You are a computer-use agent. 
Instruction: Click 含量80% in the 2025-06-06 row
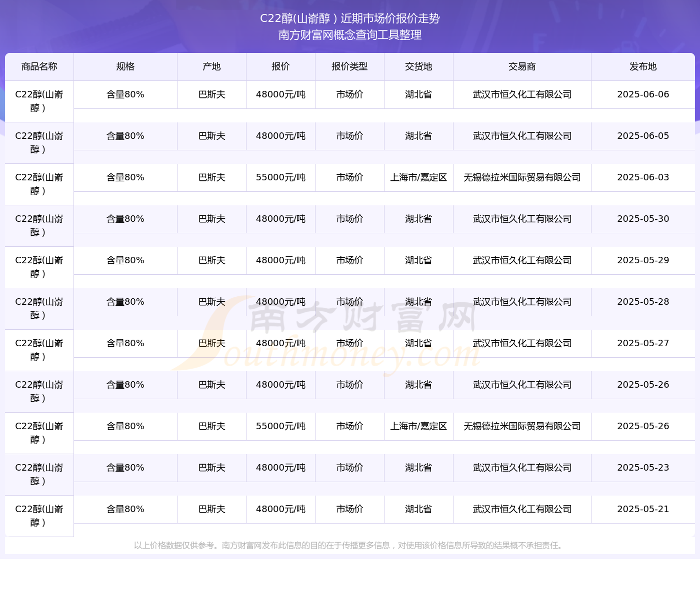click(x=125, y=94)
